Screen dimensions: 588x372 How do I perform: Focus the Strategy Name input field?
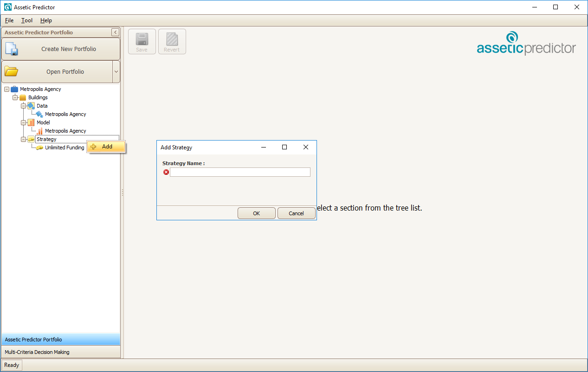[240, 172]
